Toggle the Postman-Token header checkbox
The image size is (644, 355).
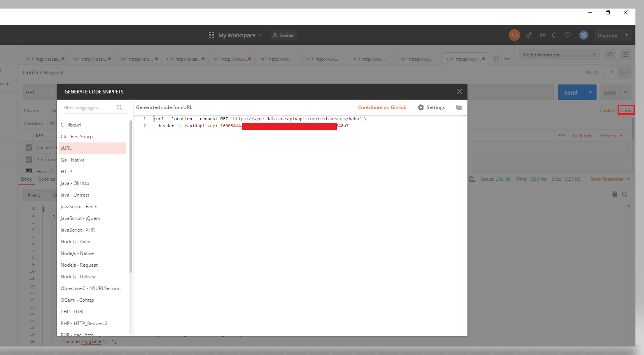(x=29, y=160)
